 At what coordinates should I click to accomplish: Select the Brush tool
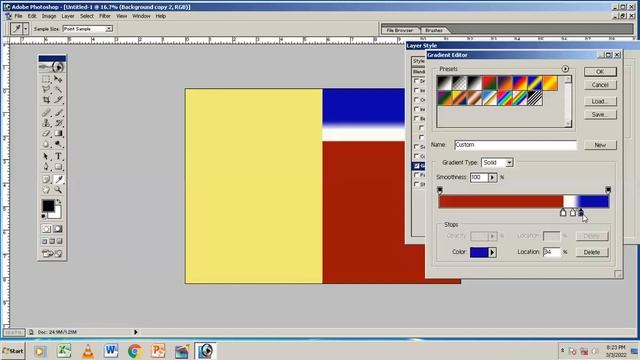tap(58, 113)
